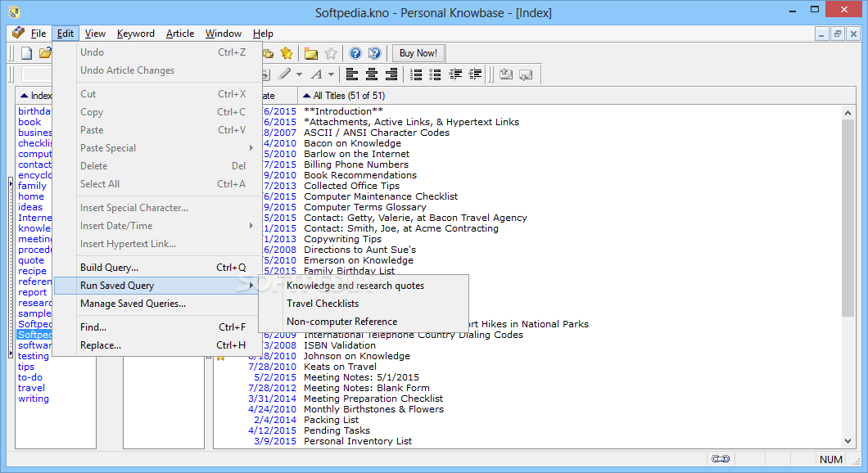The width and height of the screenshot is (868, 473).
Task: Center align text
Action: [372, 74]
